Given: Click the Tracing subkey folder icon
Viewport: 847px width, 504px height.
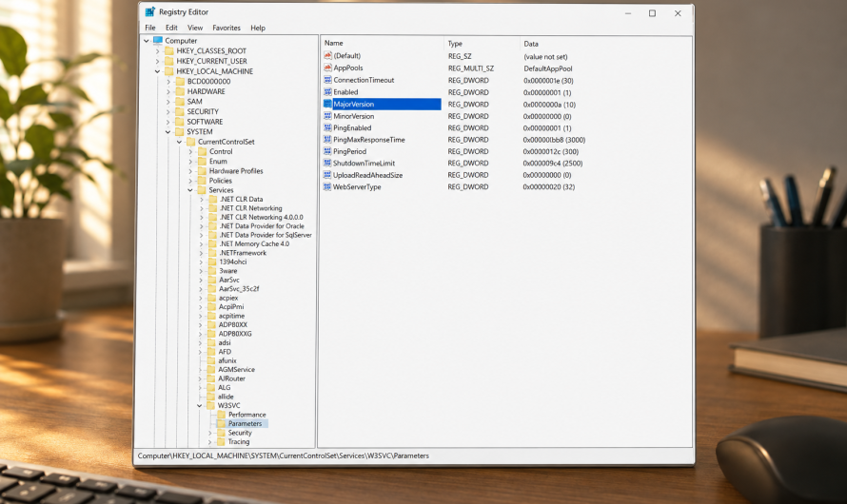Looking at the screenshot, I should (221, 441).
